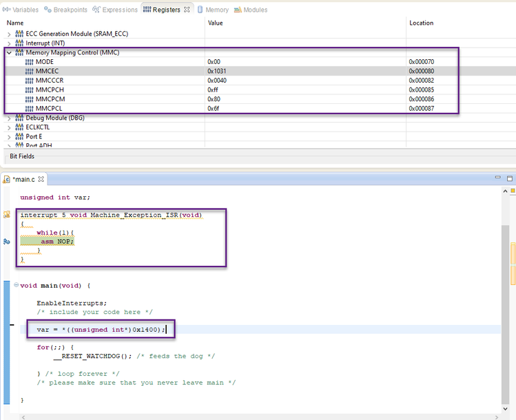Screen dimensions: 516x420
Task: Click the MMCPCM register icon
Action: (30, 99)
